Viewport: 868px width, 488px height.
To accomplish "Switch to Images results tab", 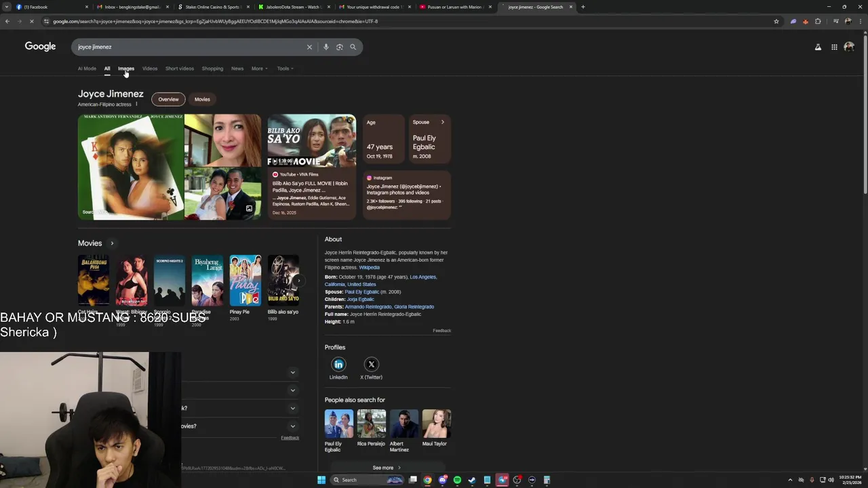I will click(x=126, y=68).
